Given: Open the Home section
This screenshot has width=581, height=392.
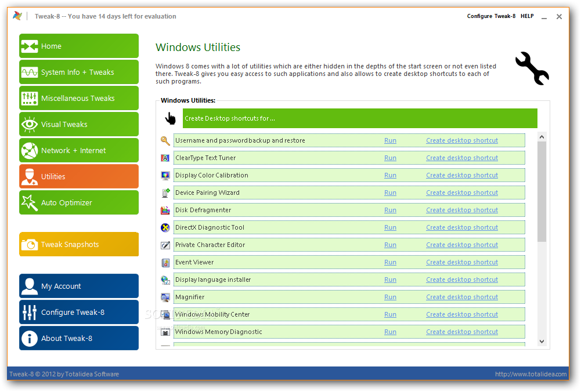Looking at the screenshot, I should click(79, 46).
